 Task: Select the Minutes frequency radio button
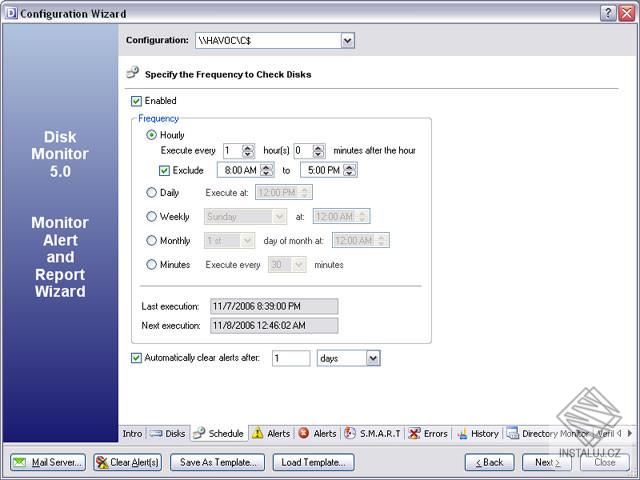click(151, 264)
